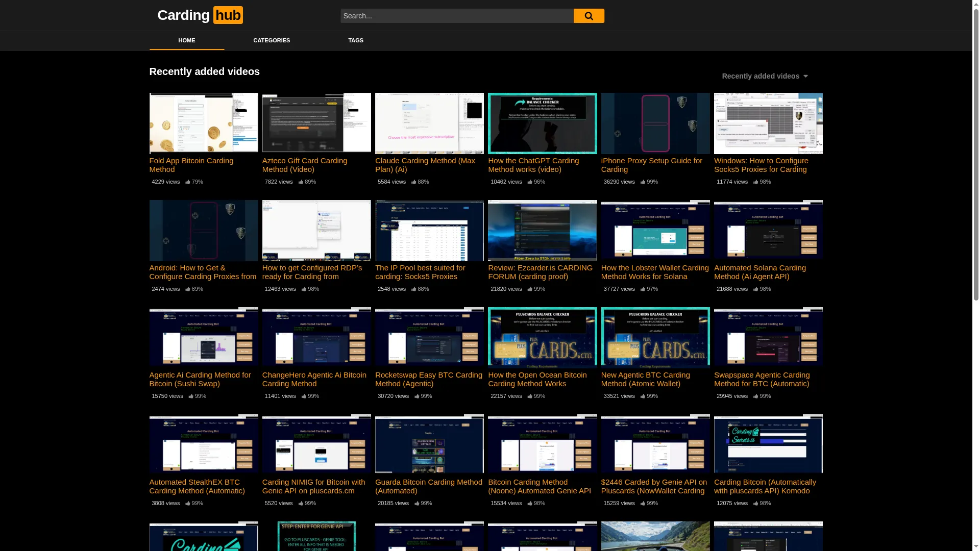Click the "Recently added videos" page heading
The height and width of the screenshot is (551, 980).
tap(205, 71)
